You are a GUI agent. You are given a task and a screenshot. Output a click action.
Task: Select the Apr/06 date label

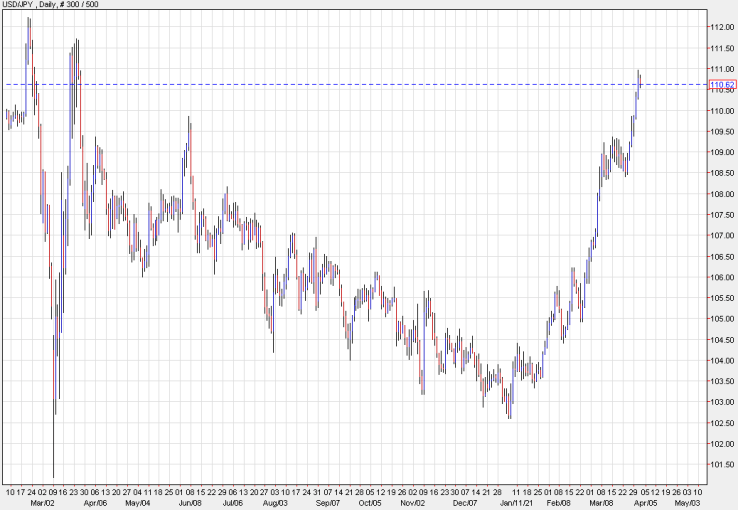(x=95, y=503)
